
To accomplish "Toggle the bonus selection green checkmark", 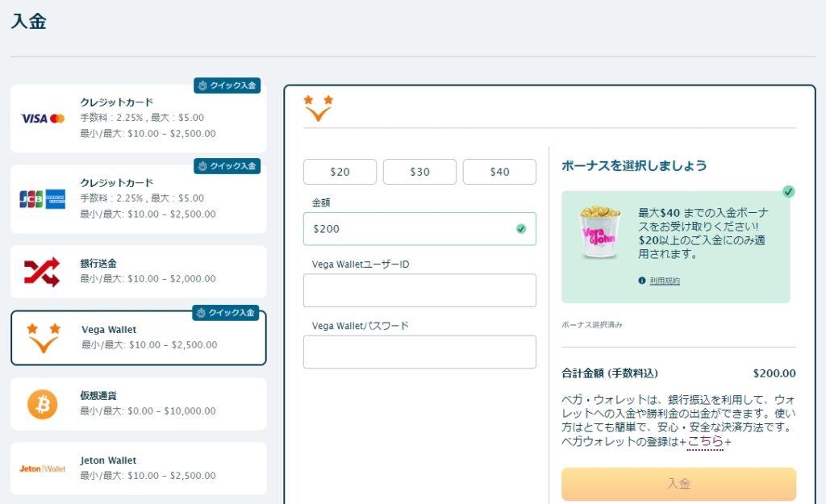I will [x=789, y=191].
